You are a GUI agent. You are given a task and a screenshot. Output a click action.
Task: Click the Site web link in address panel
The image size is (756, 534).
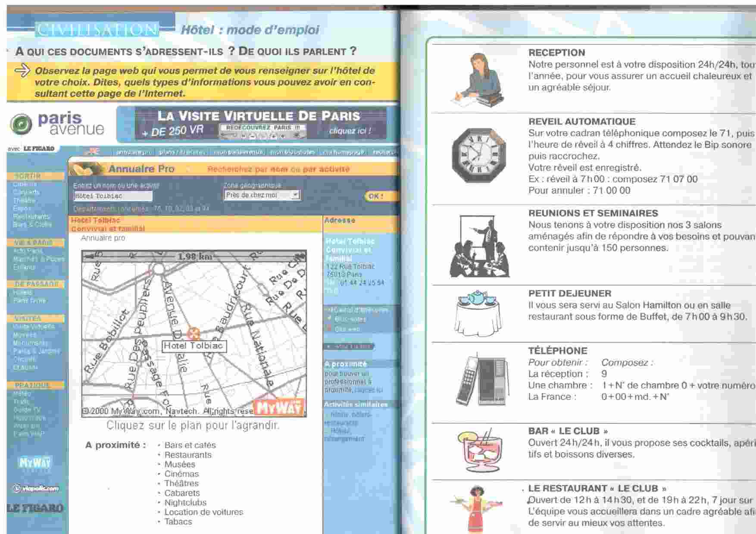347,329
